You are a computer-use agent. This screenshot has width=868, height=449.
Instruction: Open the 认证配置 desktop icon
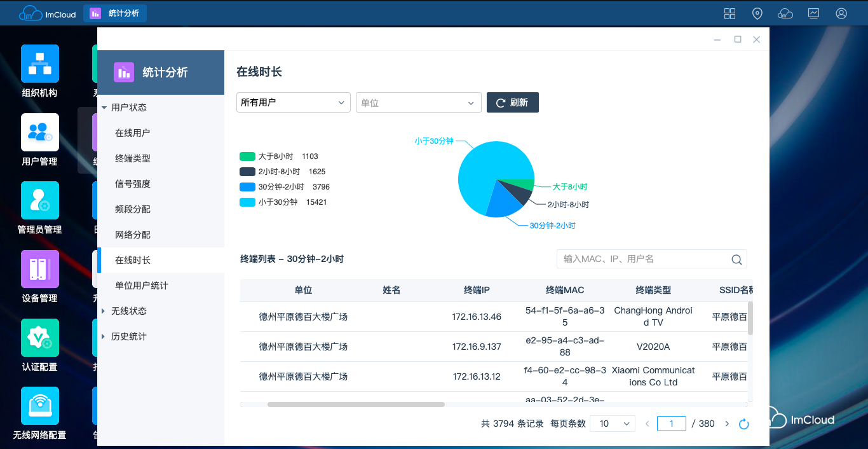40,338
